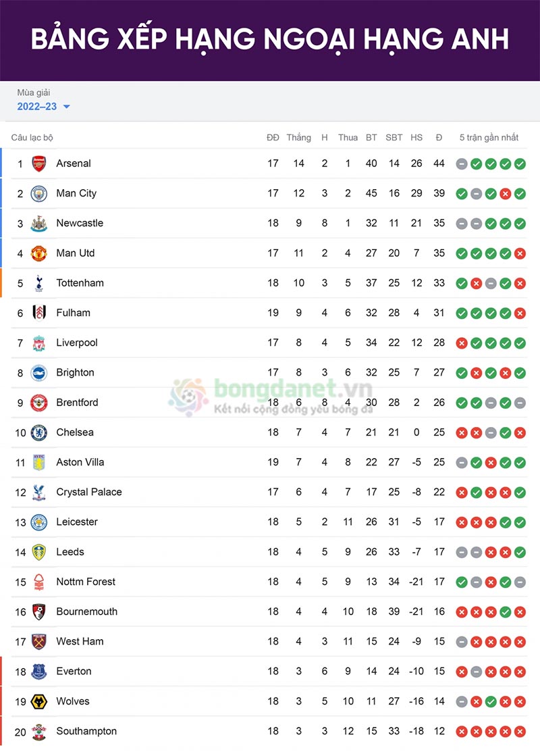The width and height of the screenshot is (540, 756).
Task: Click the Arsenal club crest icon
Action: 39,163
